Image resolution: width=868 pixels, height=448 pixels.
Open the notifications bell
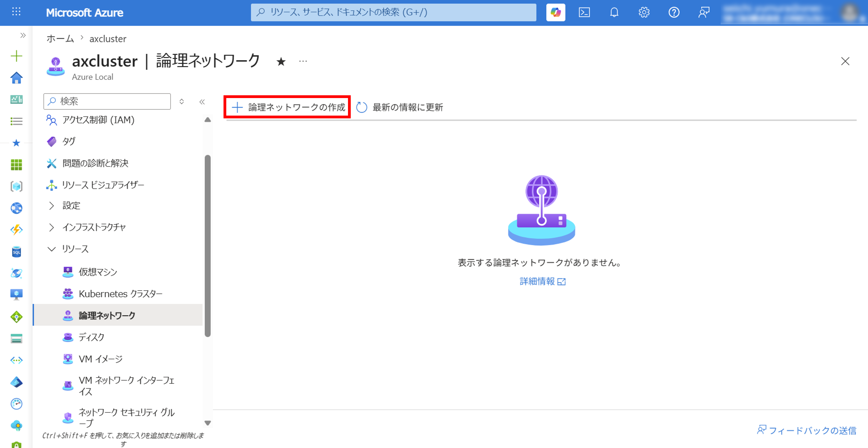614,12
